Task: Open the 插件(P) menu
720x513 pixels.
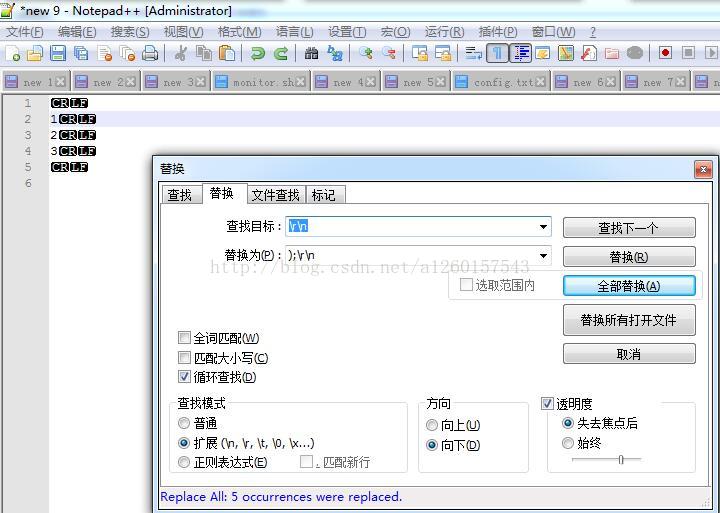Action: pos(498,32)
